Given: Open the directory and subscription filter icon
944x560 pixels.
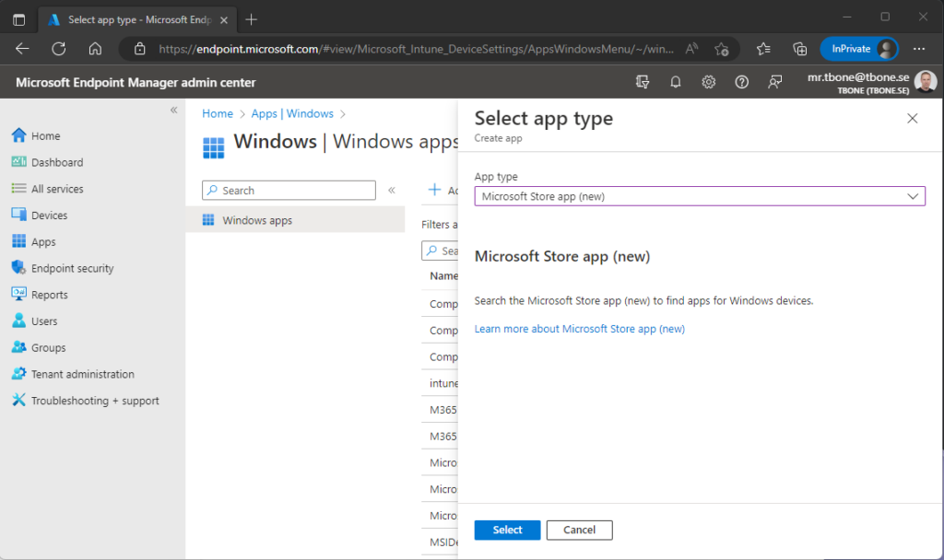Looking at the screenshot, I should (643, 82).
